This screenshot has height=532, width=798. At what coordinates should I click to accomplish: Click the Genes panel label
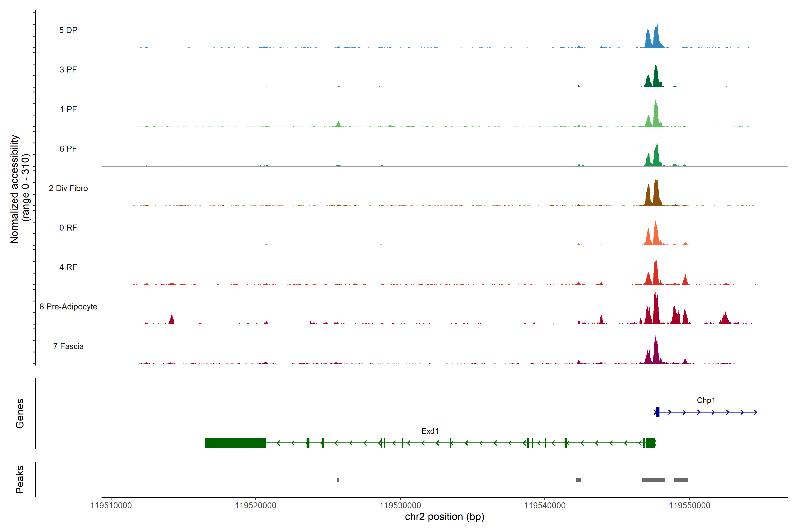(x=20, y=414)
